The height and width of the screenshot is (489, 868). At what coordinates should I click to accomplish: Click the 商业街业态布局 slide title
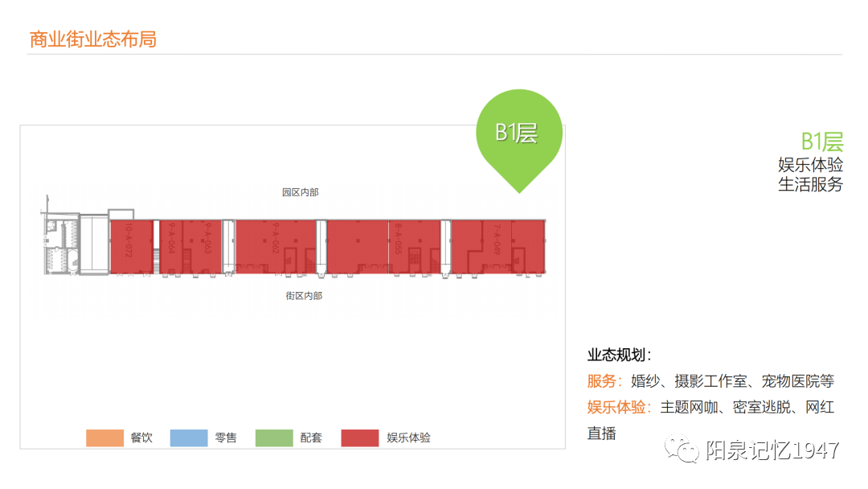[92, 39]
